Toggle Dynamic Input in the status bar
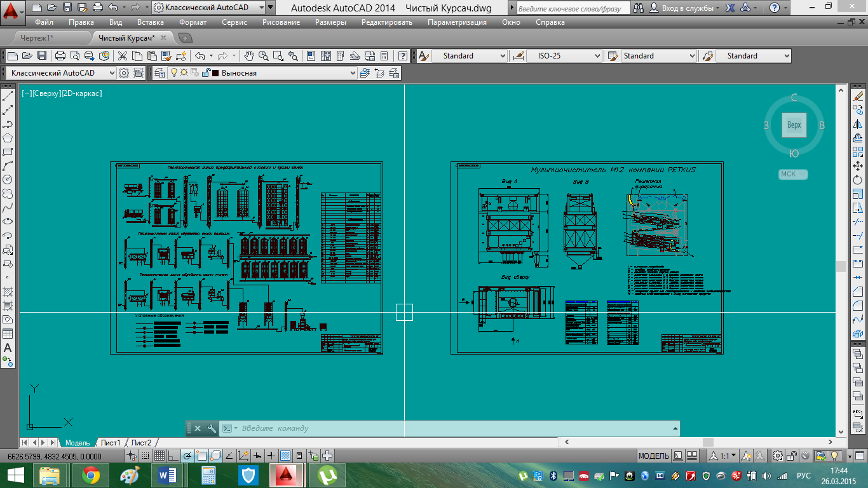The image size is (868, 488). (x=258, y=456)
